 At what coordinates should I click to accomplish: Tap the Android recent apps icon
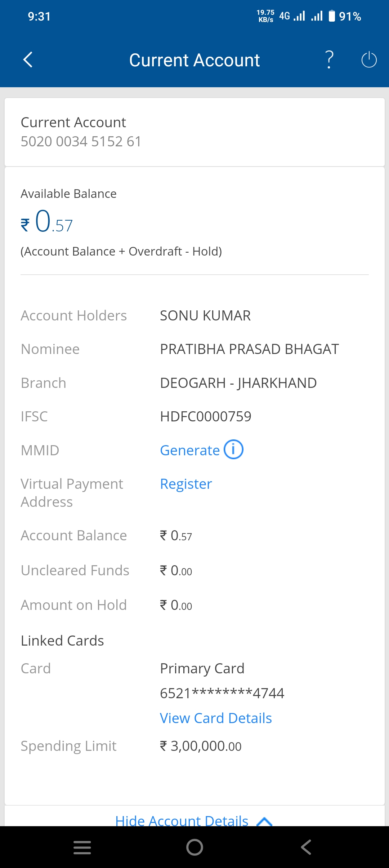click(x=82, y=847)
